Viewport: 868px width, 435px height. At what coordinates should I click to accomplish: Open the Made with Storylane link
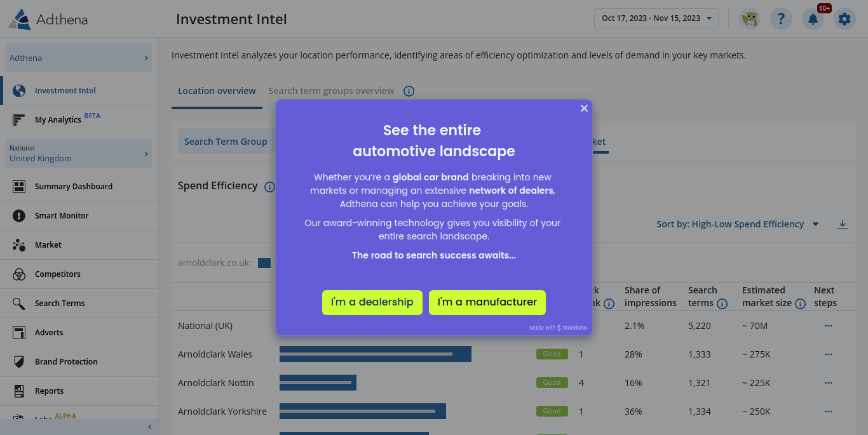(558, 328)
